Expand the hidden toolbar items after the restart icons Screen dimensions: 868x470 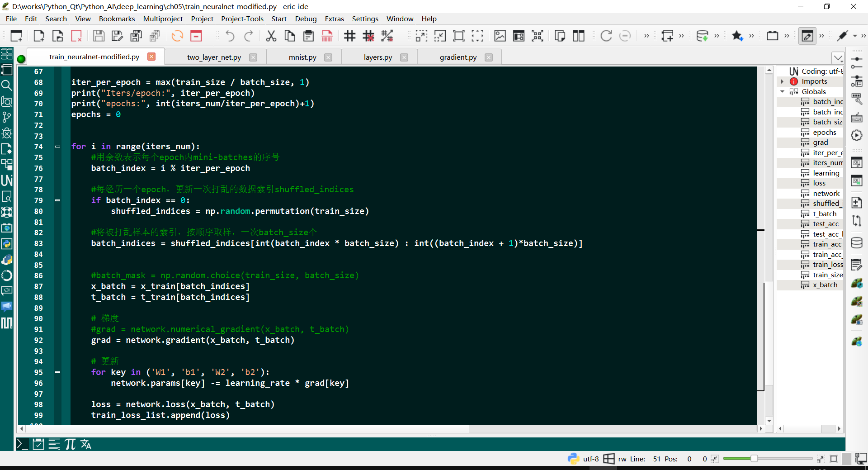pos(646,36)
